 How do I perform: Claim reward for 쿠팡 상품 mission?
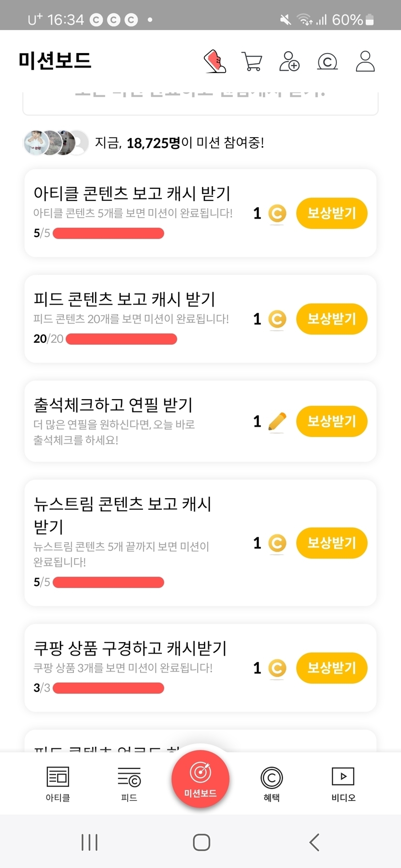[x=331, y=668]
